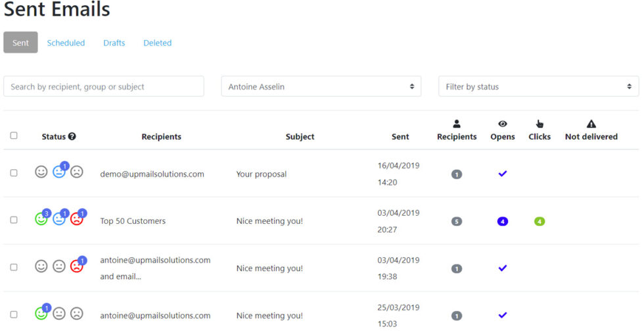Toggle the select-all checkbox in table header

pos(14,136)
